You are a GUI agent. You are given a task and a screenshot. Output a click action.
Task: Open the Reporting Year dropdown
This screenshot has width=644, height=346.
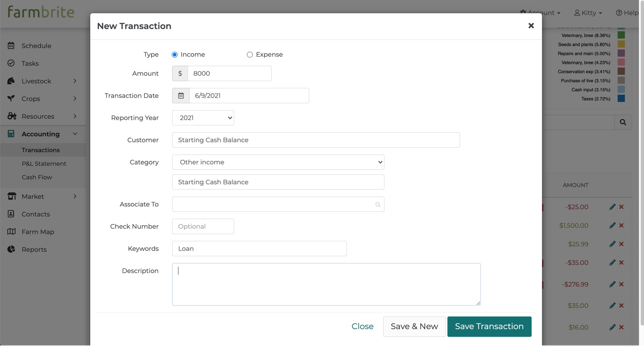click(203, 118)
